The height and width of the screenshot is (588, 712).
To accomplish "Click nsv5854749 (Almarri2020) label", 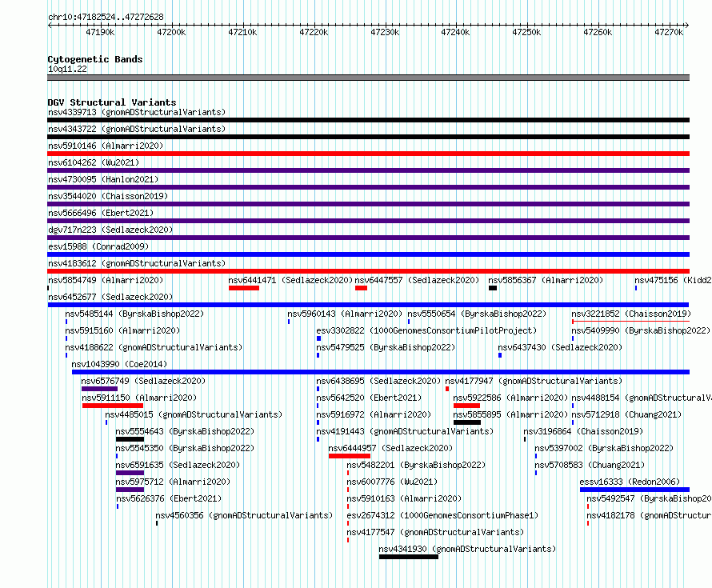I will point(106,280).
